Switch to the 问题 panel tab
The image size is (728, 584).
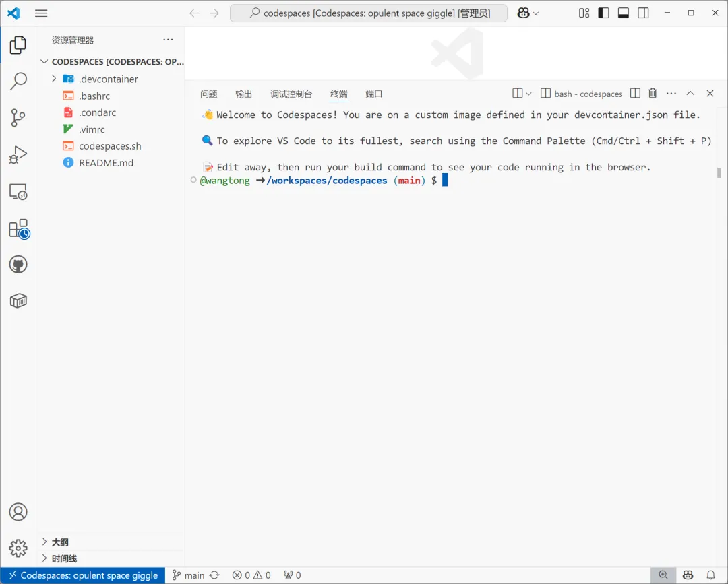coord(209,94)
